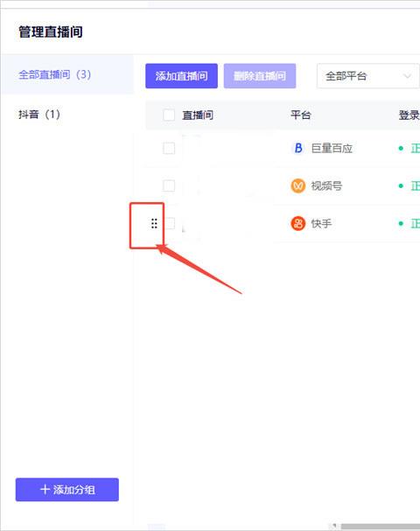This screenshot has width=420, height=531.
Task: Click the 快手 red platform icon
Action: point(298,223)
